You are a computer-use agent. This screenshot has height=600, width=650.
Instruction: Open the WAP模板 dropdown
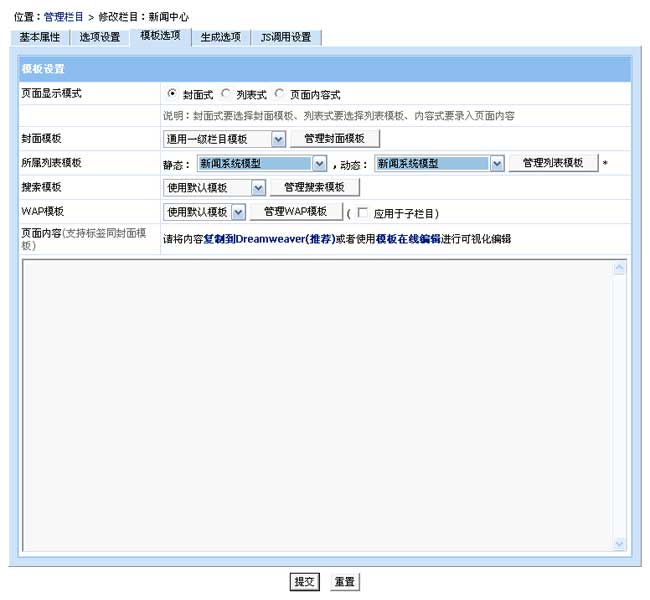pyautogui.click(x=205, y=212)
